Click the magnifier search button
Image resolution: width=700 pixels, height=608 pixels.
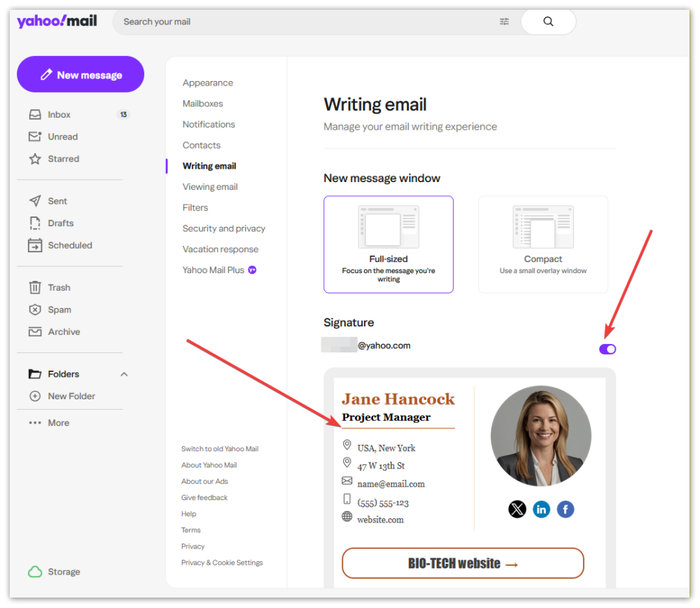(548, 22)
